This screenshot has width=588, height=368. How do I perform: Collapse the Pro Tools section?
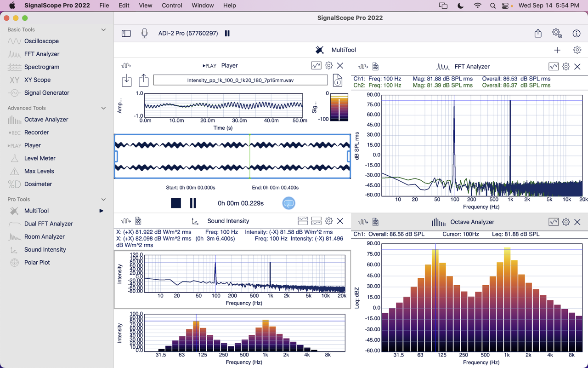point(103,199)
